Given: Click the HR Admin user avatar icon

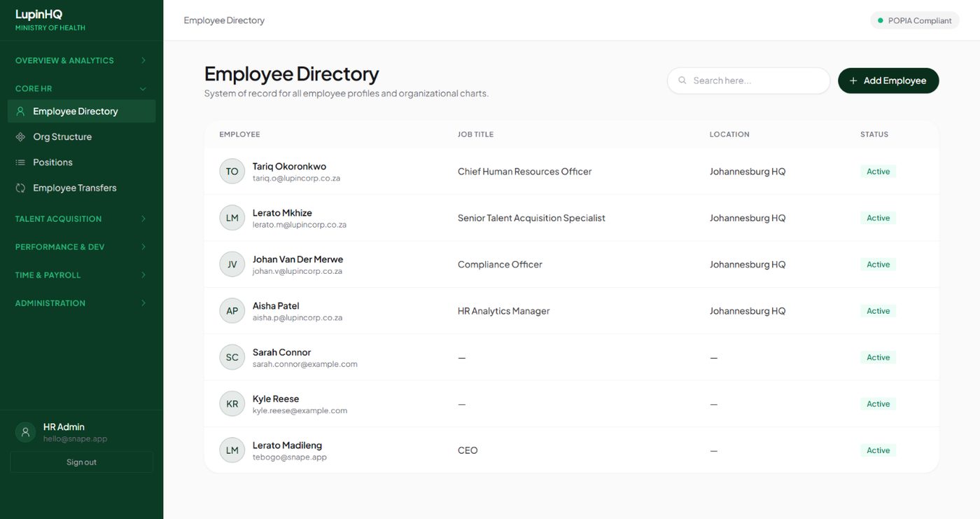Looking at the screenshot, I should point(26,432).
